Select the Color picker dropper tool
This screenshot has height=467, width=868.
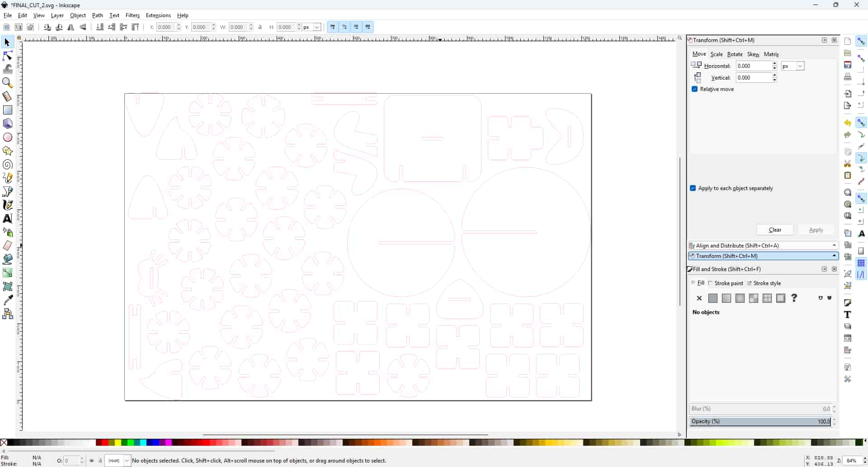click(8, 300)
